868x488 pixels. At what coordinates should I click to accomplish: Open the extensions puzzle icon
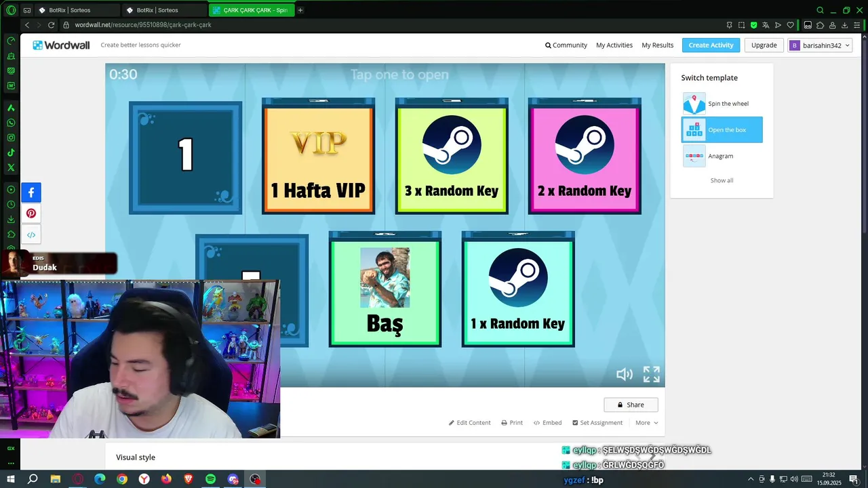(820, 25)
